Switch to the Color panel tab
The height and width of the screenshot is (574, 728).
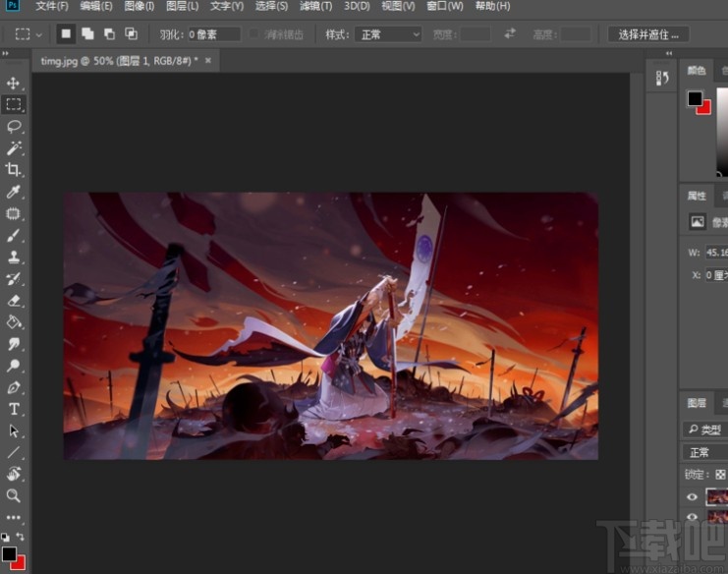pos(696,71)
